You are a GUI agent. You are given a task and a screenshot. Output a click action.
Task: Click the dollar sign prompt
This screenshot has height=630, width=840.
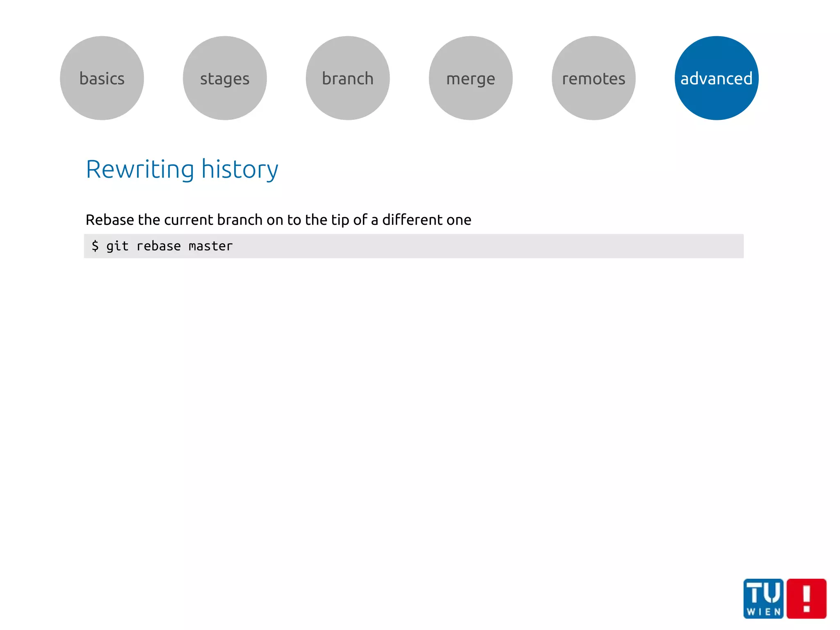click(x=95, y=246)
